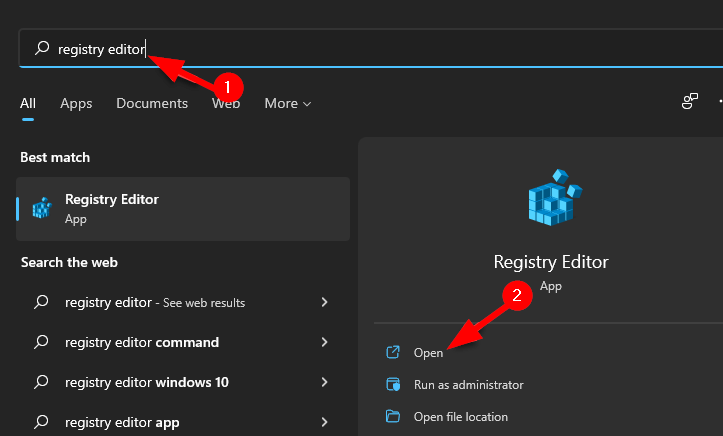Click the Open action's launch icon
723x436 pixels.
tap(393, 352)
